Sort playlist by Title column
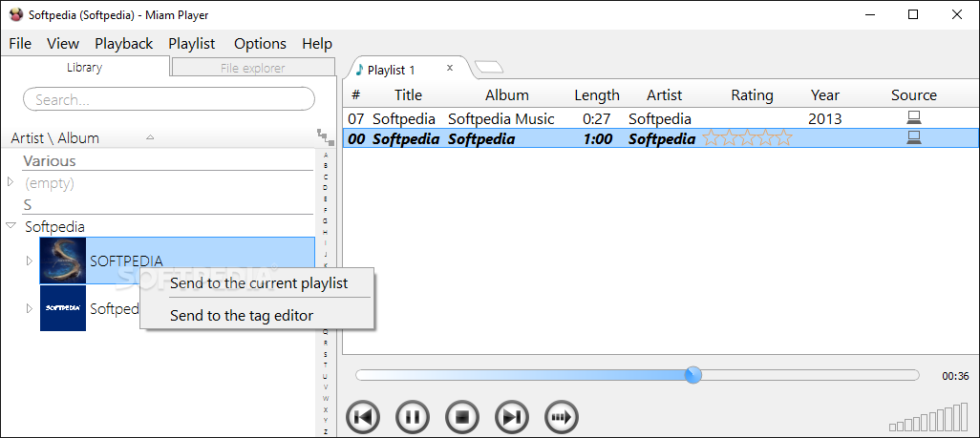Screen dimensions: 980x438 tap(408, 95)
